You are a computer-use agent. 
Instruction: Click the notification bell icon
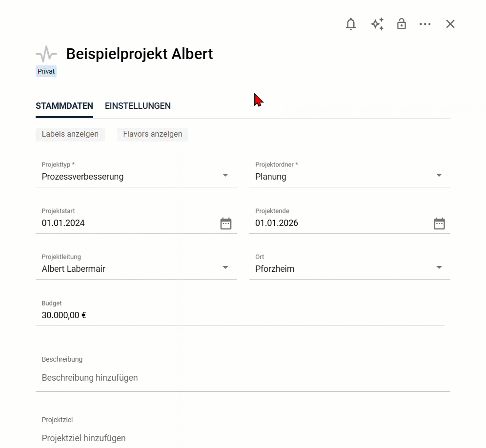click(x=351, y=24)
